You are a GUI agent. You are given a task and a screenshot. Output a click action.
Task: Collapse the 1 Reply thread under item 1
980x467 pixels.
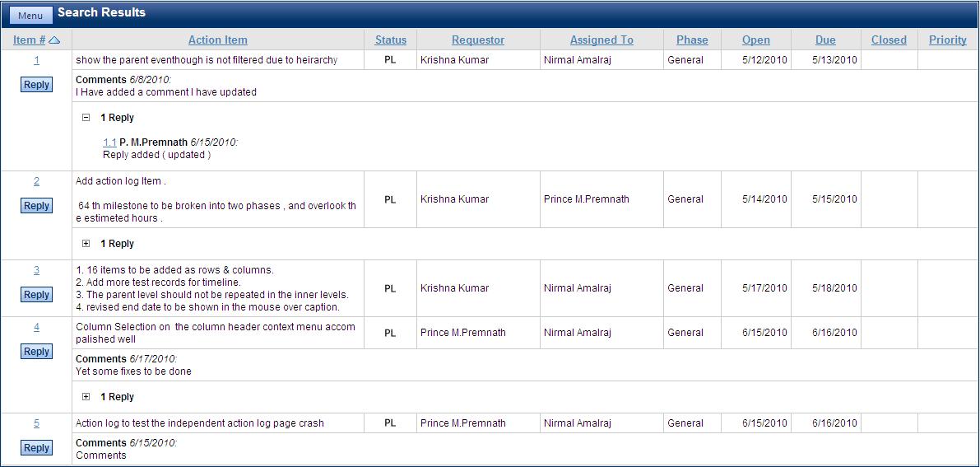pos(86,118)
